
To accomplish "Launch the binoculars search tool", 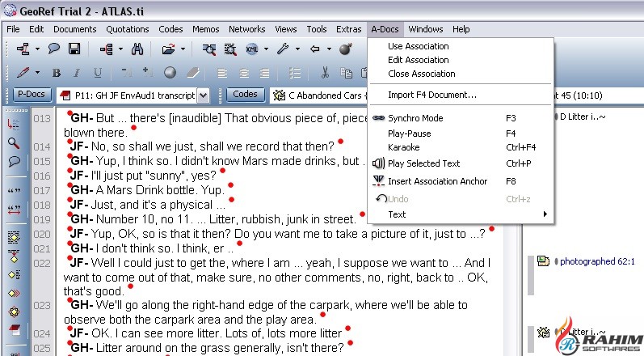I will pyautogui.click(x=137, y=49).
